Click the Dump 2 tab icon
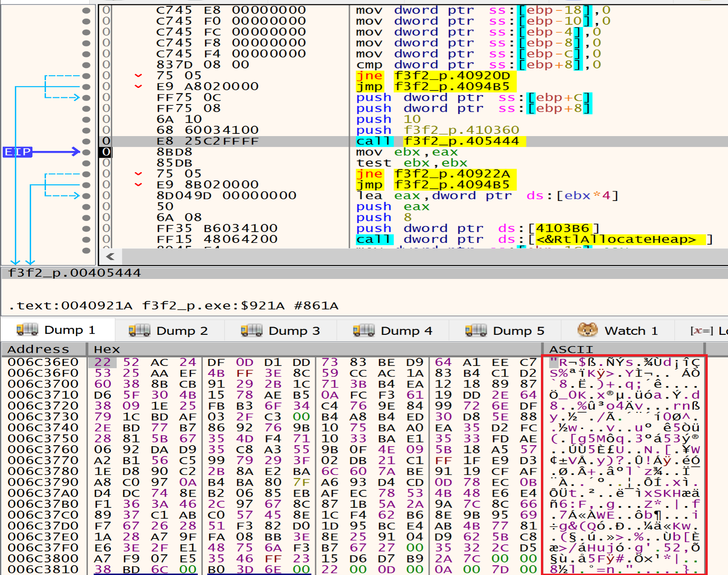 [x=139, y=330]
